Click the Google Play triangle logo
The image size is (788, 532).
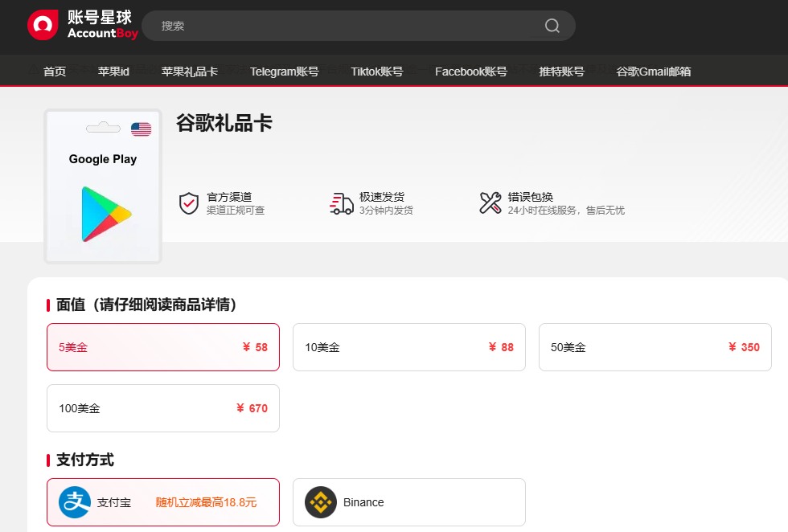106,214
